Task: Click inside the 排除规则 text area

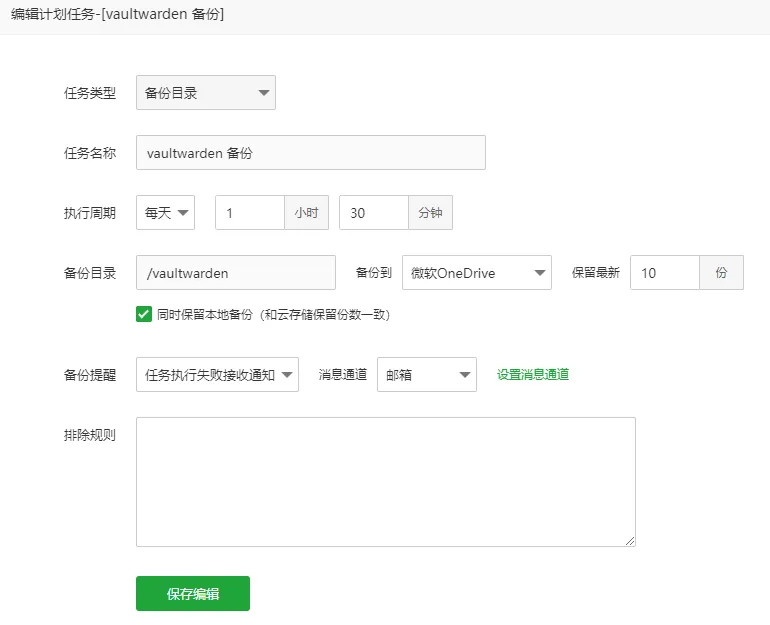Action: [x=386, y=482]
